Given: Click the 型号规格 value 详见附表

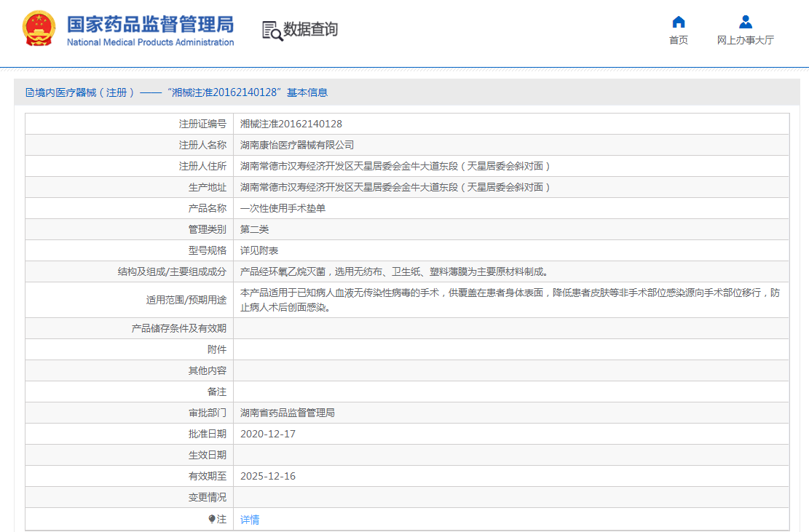Looking at the screenshot, I should (x=259, y=250).
